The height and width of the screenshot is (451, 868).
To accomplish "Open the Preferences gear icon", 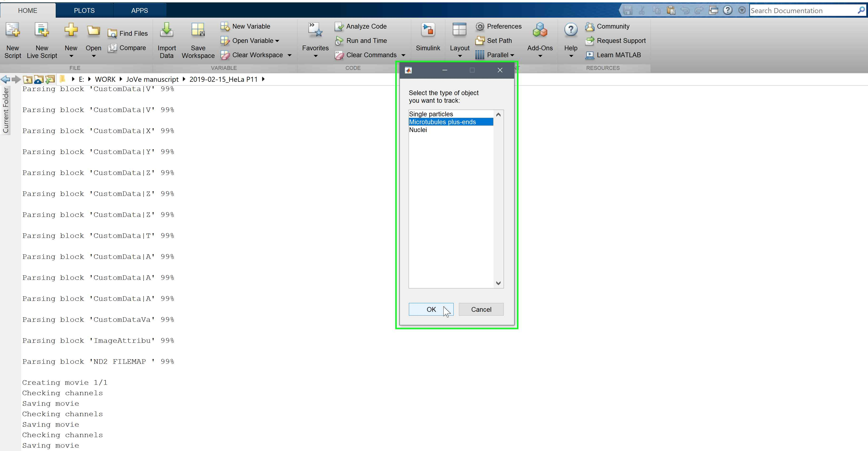I will point(480,26).
